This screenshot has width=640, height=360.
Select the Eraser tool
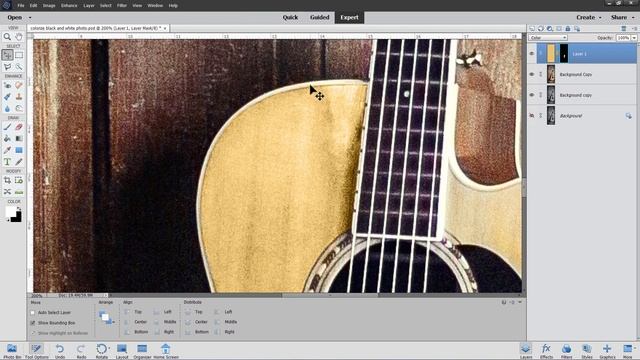coord(19,127)
